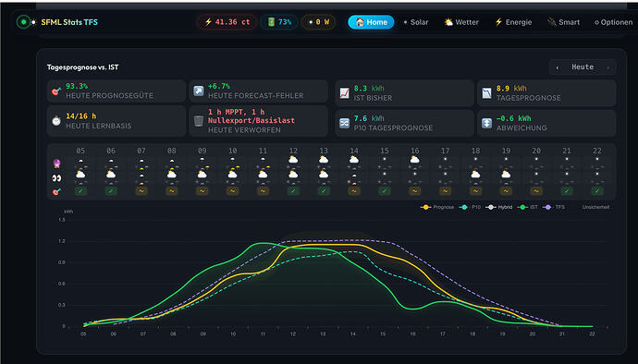Click the yellow wave badge under hour 14
This screenshot has height=364, width=638.
pyautogui.click(x=354, y=190)
